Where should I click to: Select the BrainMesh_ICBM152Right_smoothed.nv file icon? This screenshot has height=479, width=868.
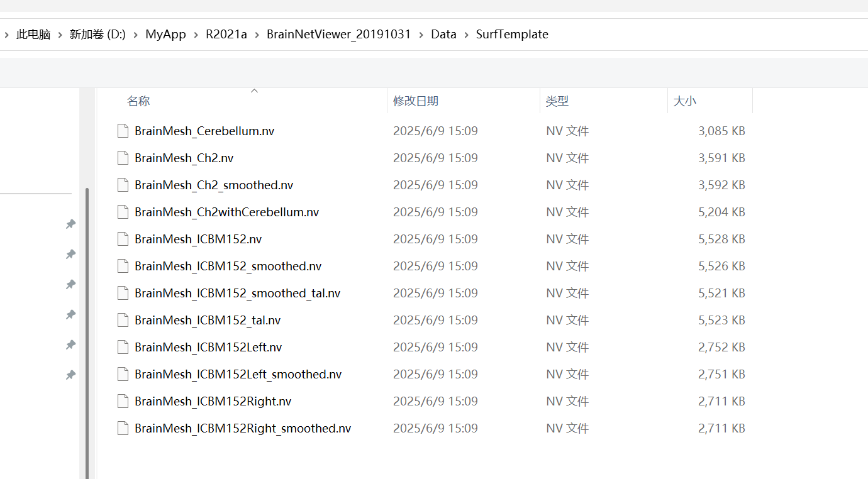tap(123, 428)
